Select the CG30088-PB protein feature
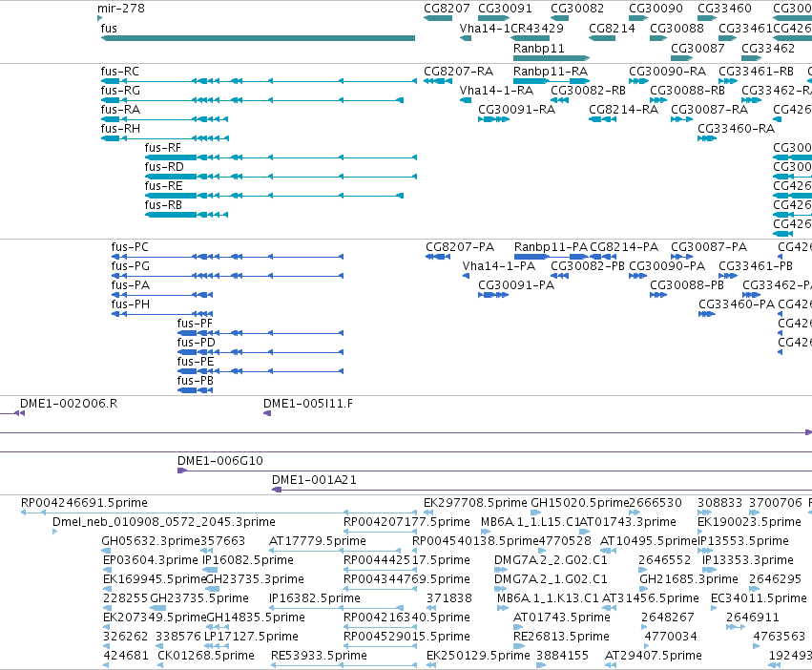This screenshot has height=670, width=812. (658, 295)
